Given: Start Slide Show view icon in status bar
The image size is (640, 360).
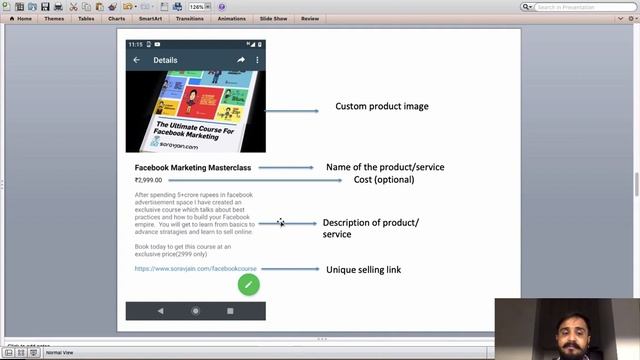Looking at the screenshot, I should [33, 353].
